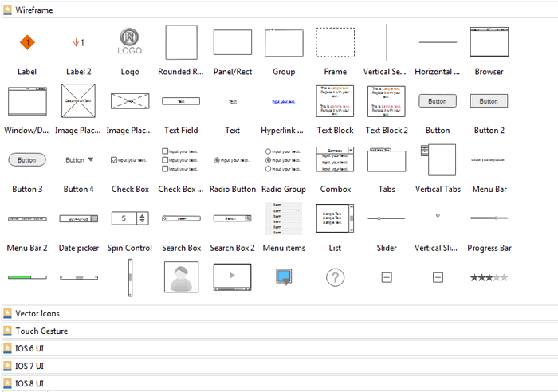Select the horizontal Slider shape
The height and width of the screenshot is (392, 558).
[x=387, y=218]
